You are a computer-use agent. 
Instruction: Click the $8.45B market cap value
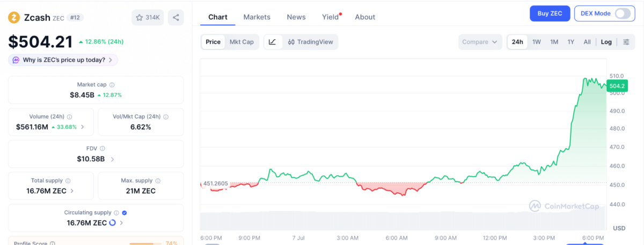82,95
